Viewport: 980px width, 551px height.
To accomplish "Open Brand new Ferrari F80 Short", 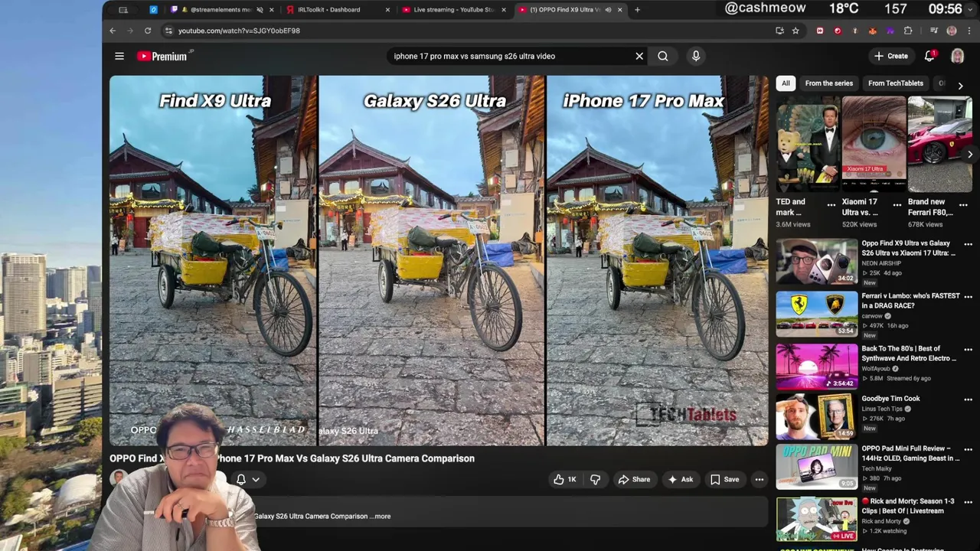I will click(939, 144).
